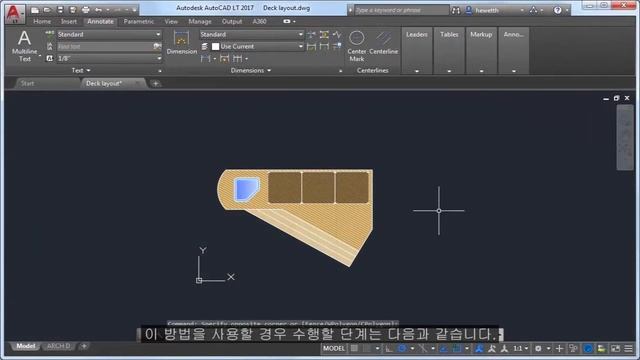
Task: Click the dimension Break icon
Action: 311,34
